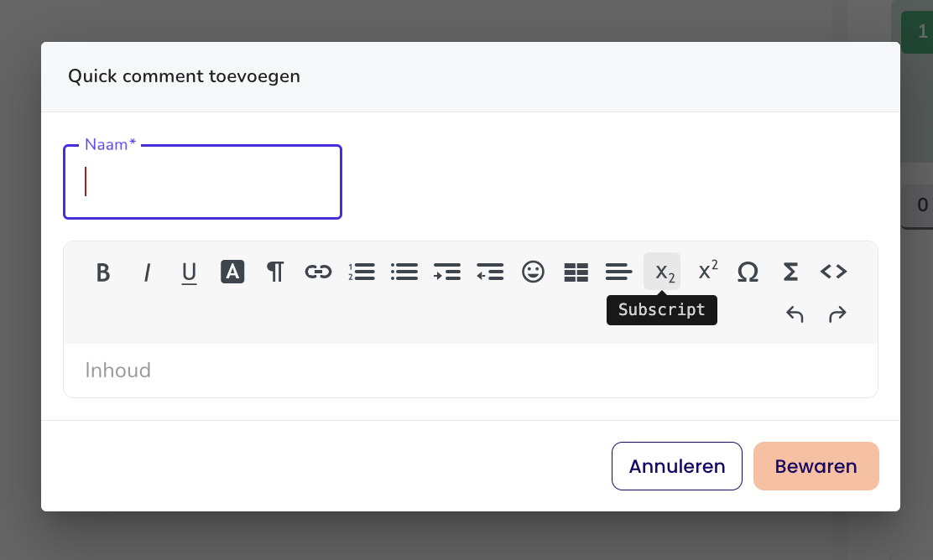
Task: Decrease indent of the text
Action: click(x=490, y=272)
